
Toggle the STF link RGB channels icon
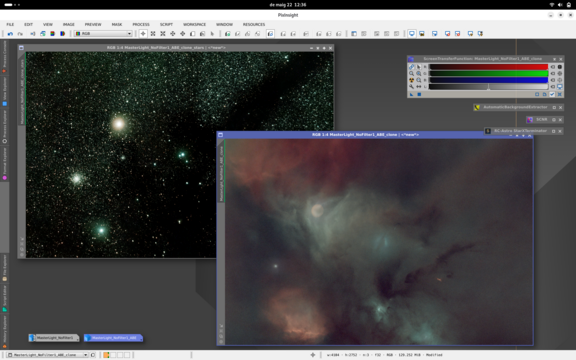411,67
